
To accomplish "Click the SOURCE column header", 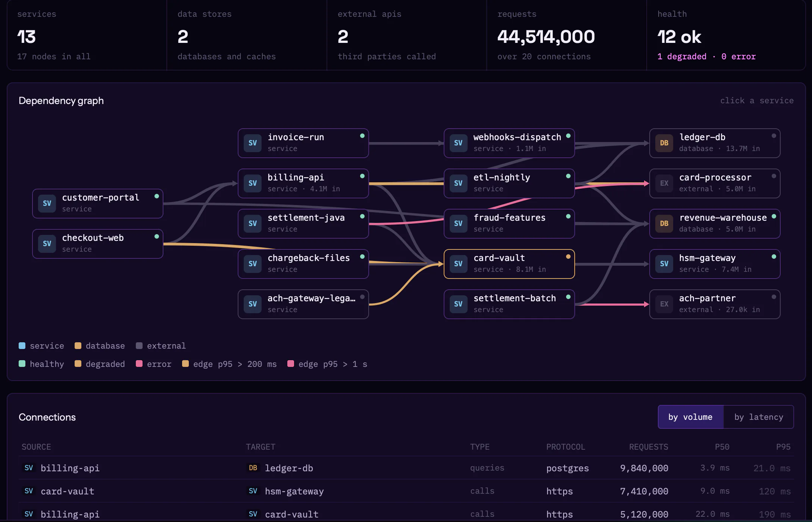I will (x=36, y=447).
